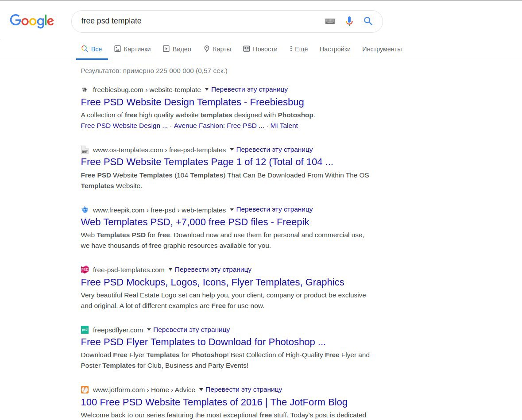Click the 'freebiesbug.com › website-template' URL text
Image resolution: width=522 pixels, height=420 pixels.
click(x=147, y=90)
